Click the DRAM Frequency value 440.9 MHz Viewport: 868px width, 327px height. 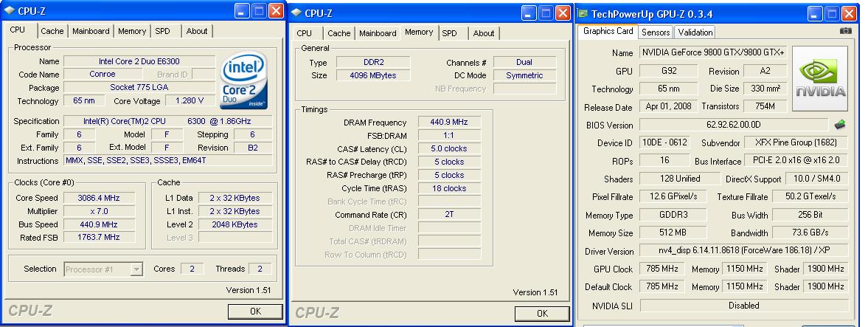(449, 122)
